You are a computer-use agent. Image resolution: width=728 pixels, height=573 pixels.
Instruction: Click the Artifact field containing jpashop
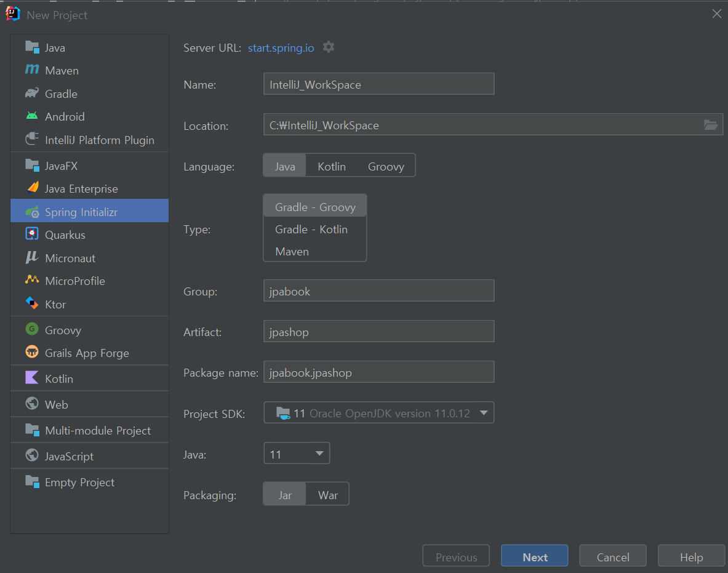pos(379,332)
